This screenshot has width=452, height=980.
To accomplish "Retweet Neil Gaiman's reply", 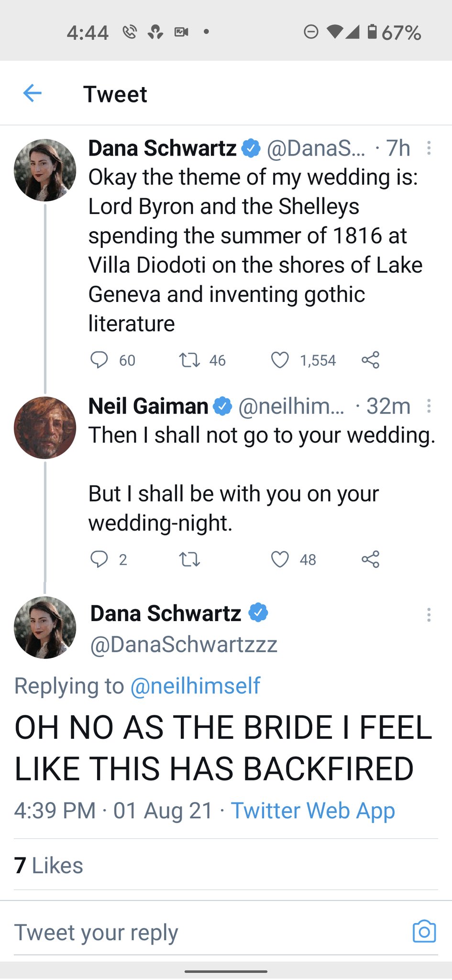I will tap(189, 559).
